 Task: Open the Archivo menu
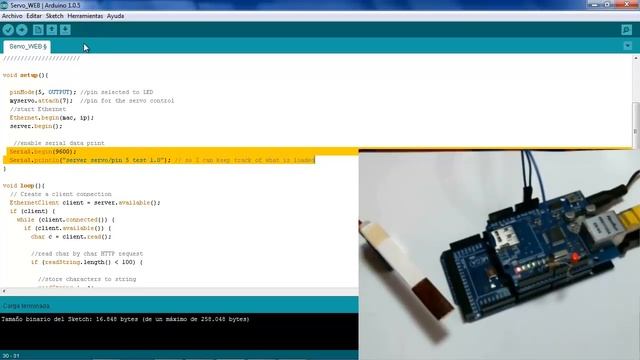coord(12,16)
